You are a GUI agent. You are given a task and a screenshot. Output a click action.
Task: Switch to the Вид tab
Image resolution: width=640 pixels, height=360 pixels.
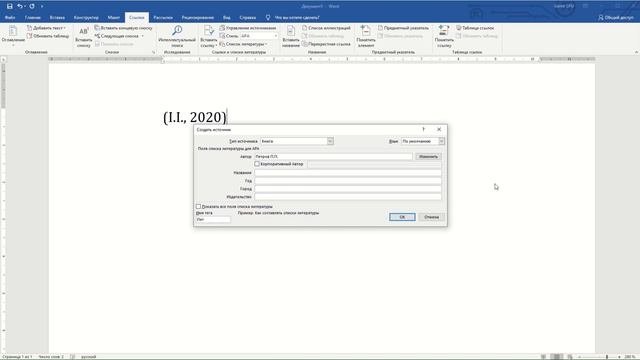(x=227, y=18)
